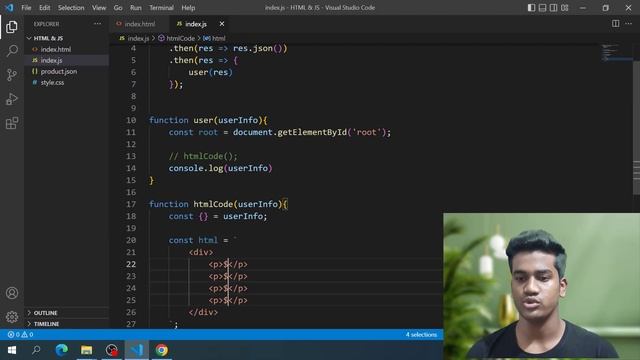Switch to VS Code taskbar icon
This screenshot has width=640, height=360.
click(137, 350)
